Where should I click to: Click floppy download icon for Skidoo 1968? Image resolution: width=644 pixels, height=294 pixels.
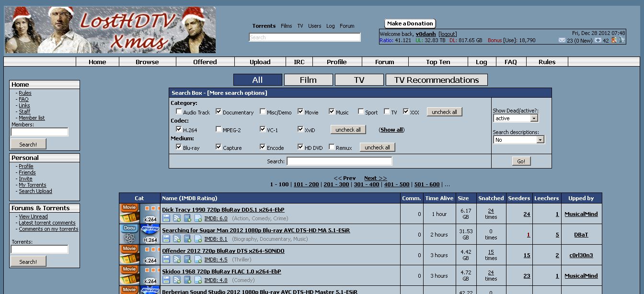pos(166,280)
